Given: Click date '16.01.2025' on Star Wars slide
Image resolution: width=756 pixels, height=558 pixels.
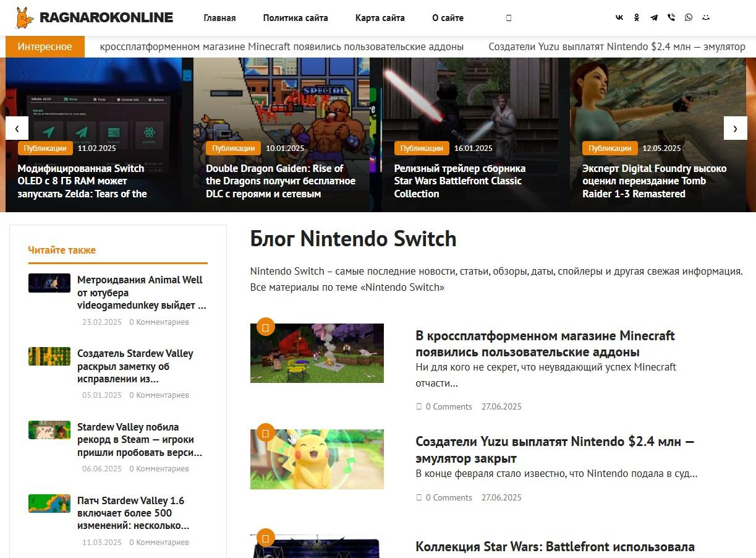Looking at the screenshot, I should coord(474,148).
